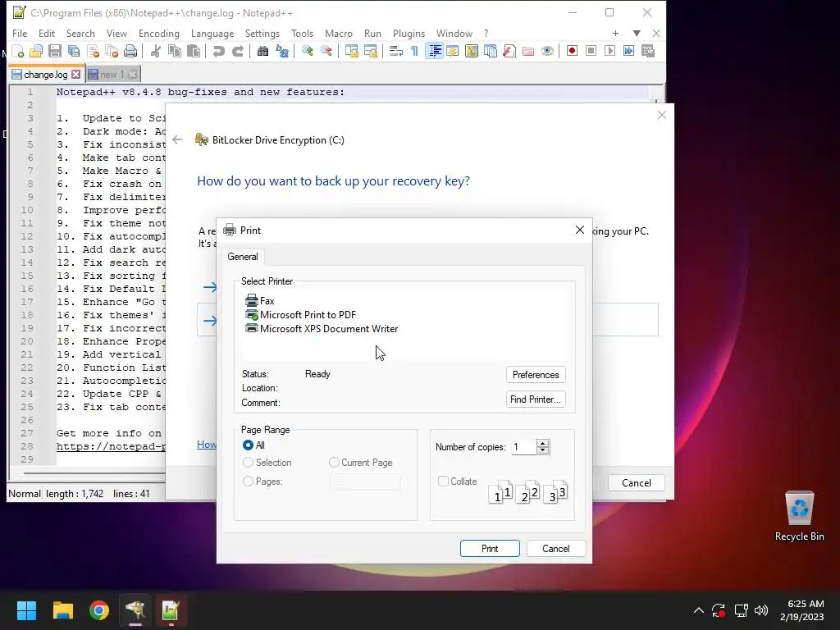Click Cancel in the BitLocker window
The height and width of the screenshot is (630, 840).
coord(637,482)
